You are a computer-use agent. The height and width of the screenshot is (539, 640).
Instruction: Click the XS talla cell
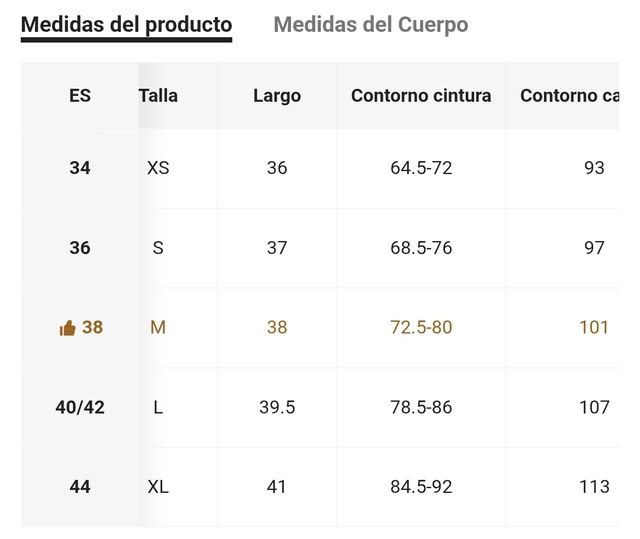(x=158, y=168)
